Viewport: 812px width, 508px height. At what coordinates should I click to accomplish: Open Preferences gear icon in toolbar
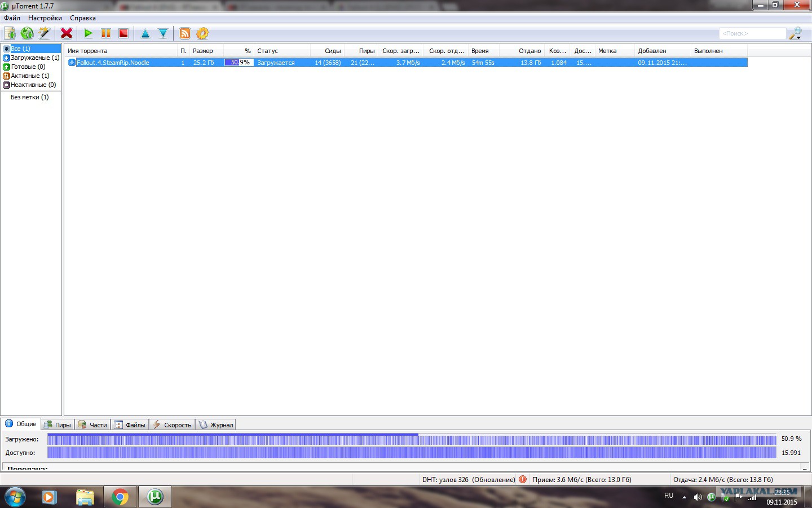[x=202, y=33]
